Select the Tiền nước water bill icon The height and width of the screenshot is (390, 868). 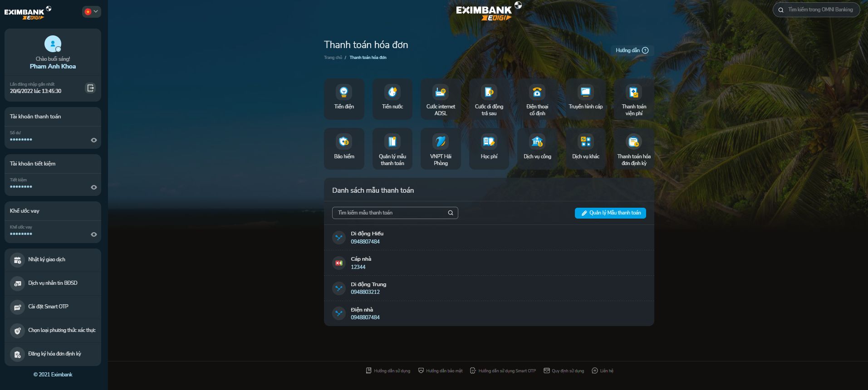pos(392,98)
